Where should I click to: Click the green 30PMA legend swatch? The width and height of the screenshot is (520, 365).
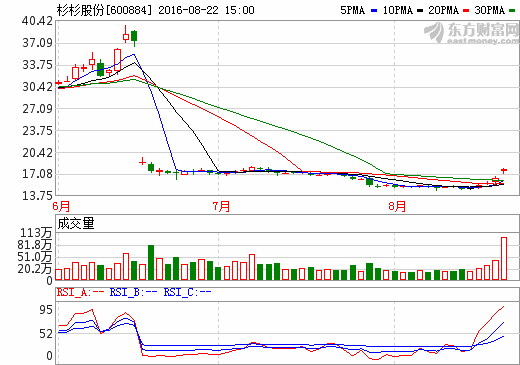pos(512,11)
